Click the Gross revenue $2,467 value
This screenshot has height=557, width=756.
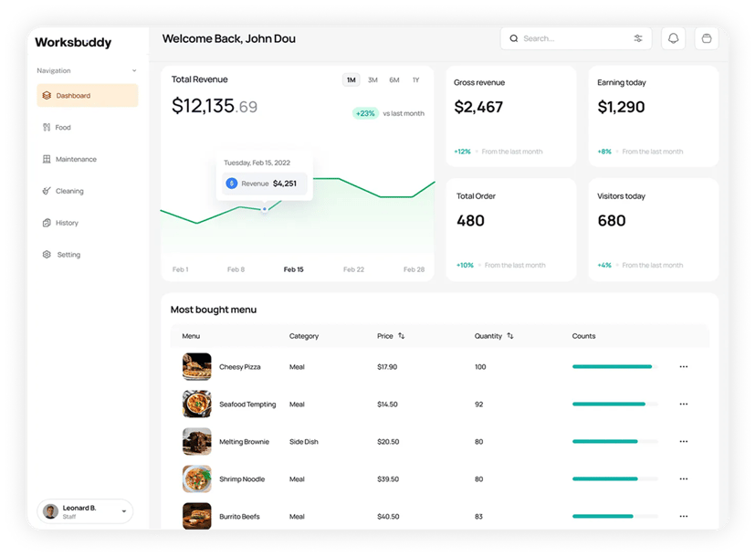point(478,107)
